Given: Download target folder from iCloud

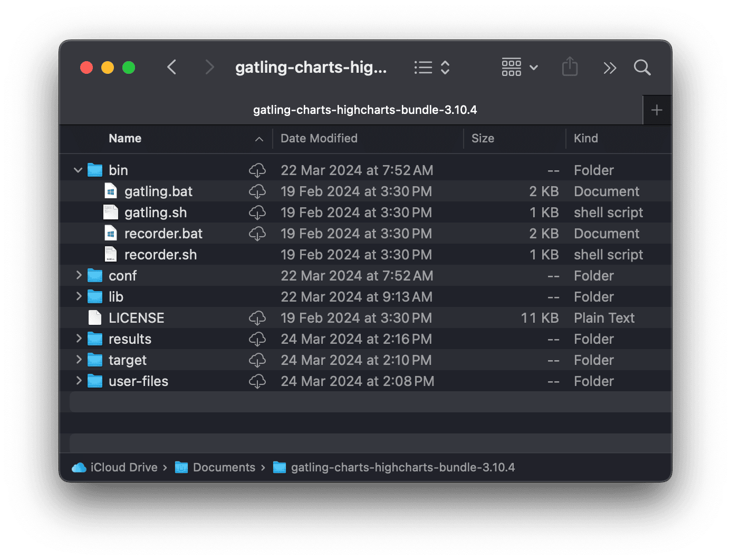Looking at the screenshot, I should 257,360.
